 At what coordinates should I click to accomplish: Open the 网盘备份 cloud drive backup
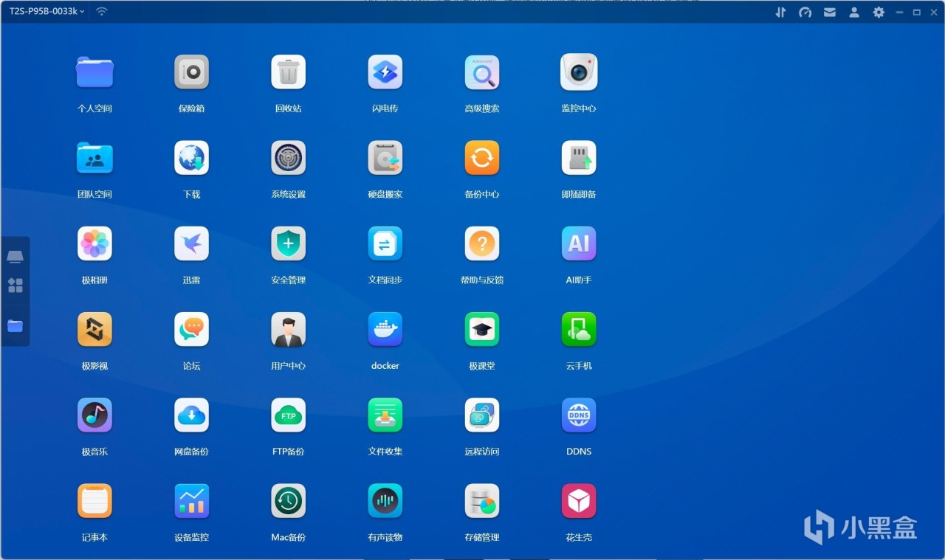tap(191, 415)
